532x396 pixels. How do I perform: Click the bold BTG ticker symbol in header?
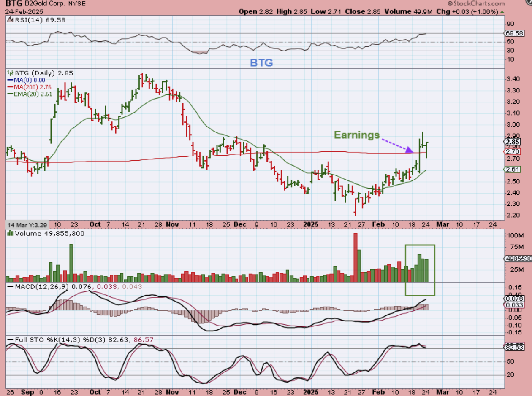point(14,3)
